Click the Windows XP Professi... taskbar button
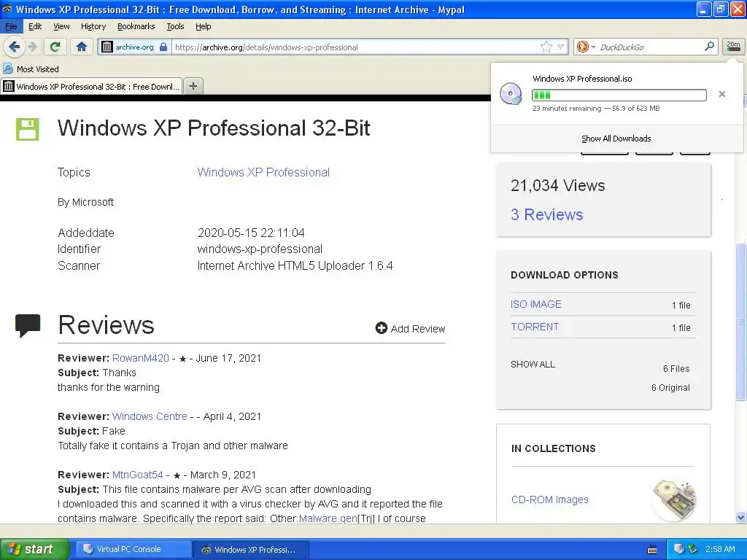This screenshot has height=560, width=747. click(x=251, y=550)
